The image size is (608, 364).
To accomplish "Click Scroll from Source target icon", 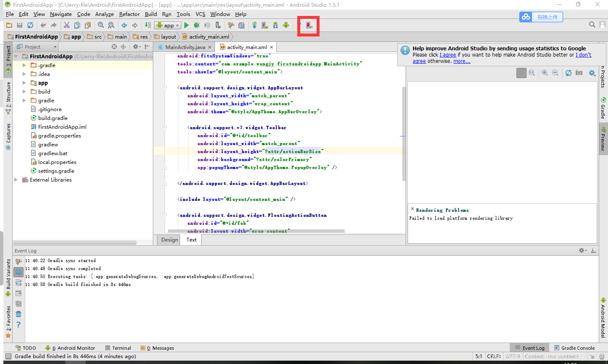I will click(x=114, y=47).
